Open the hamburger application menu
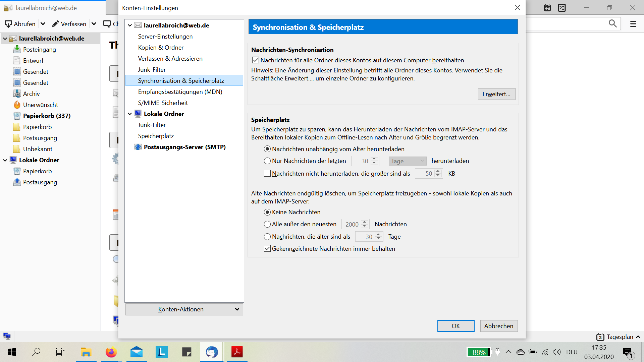The image size is (644, 362). [x=633, y=24]
